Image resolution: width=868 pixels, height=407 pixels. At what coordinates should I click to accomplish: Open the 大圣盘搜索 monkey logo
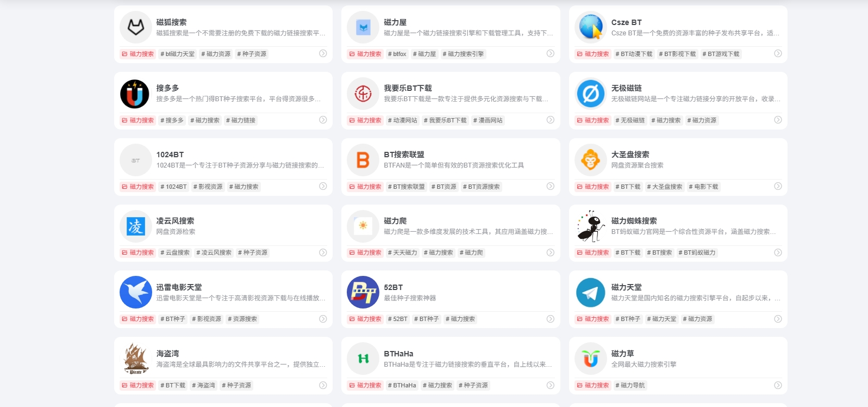(x=591, y=160)
